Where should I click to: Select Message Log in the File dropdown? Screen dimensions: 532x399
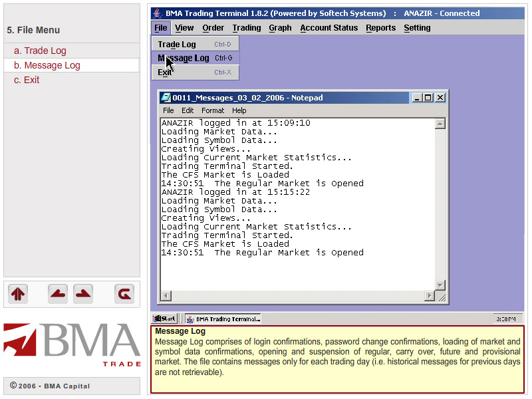pos(195,58)
